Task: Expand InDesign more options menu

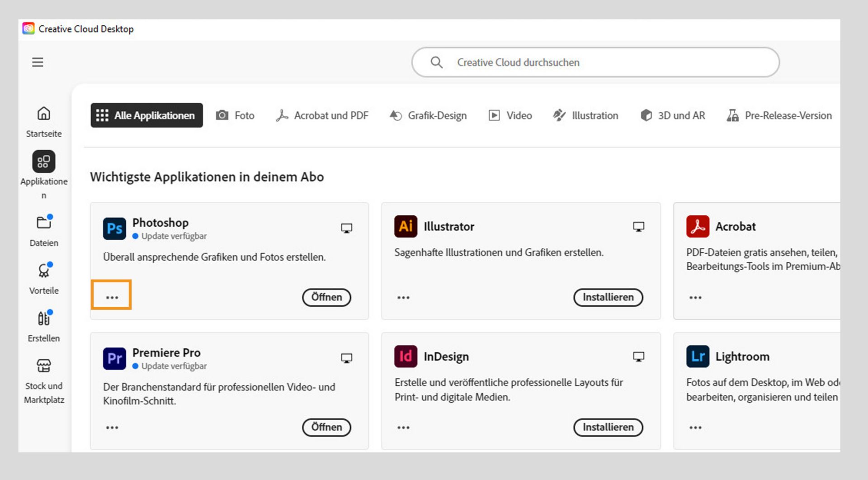Action: click(403, 428)
